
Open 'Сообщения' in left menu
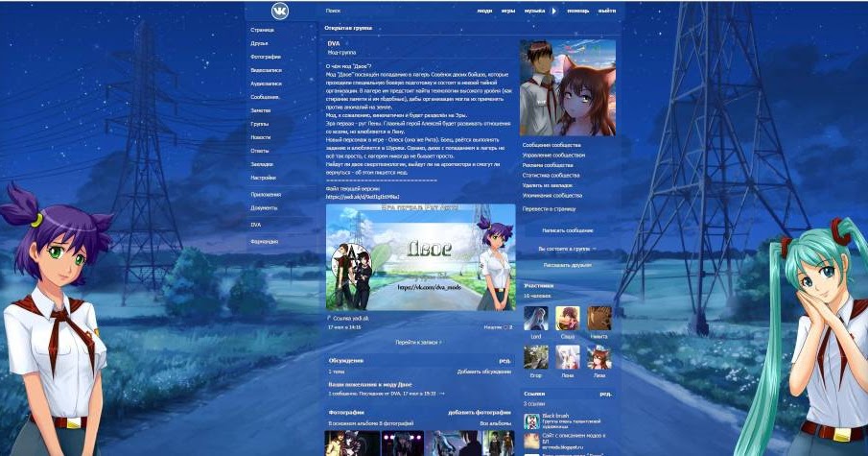266,97
